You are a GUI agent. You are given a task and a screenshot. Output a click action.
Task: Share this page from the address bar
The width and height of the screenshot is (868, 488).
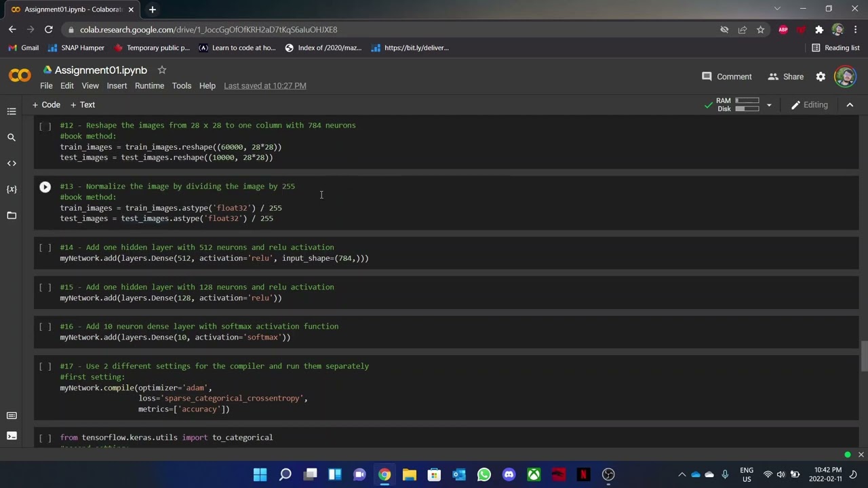(x=742, y=30)
